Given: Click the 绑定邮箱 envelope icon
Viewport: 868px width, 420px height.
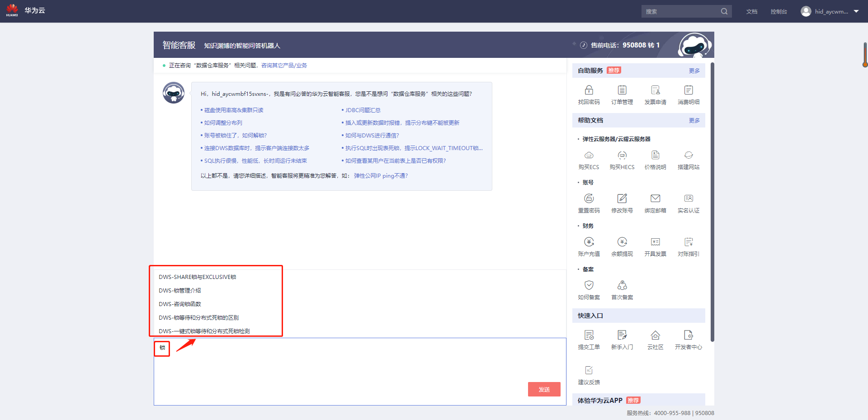Looking at the screenshot, I should [x=656, y=198].
